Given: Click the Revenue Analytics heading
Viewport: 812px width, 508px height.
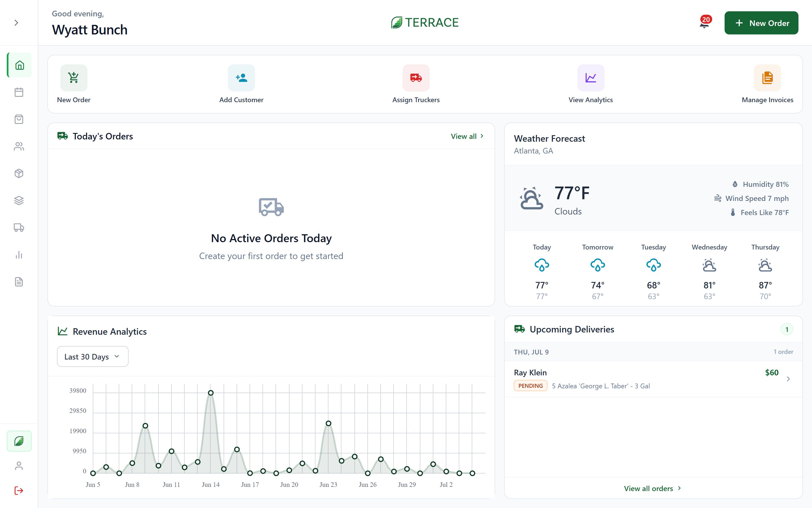Looking at the screenshot, I should pos(110,332).
